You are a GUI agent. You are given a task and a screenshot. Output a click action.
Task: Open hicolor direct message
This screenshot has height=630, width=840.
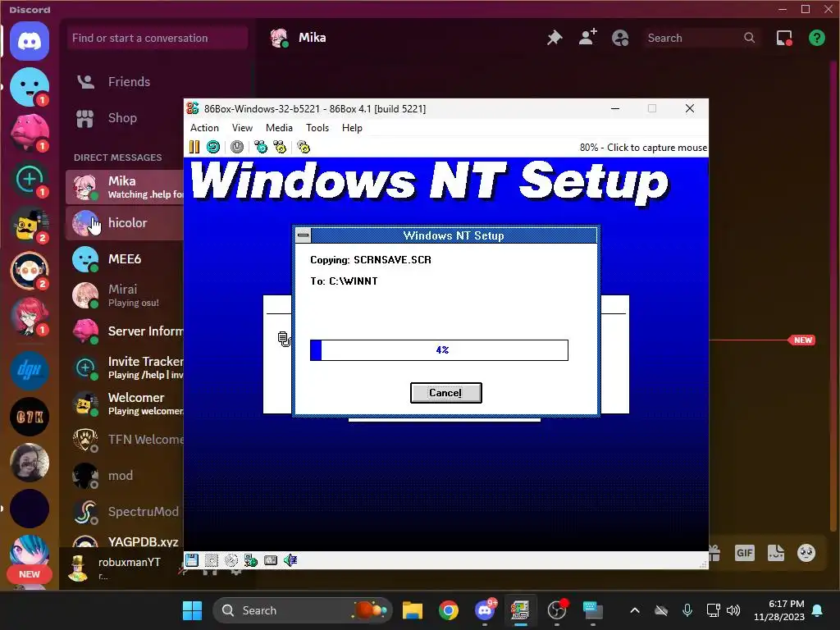pos(125,223)
